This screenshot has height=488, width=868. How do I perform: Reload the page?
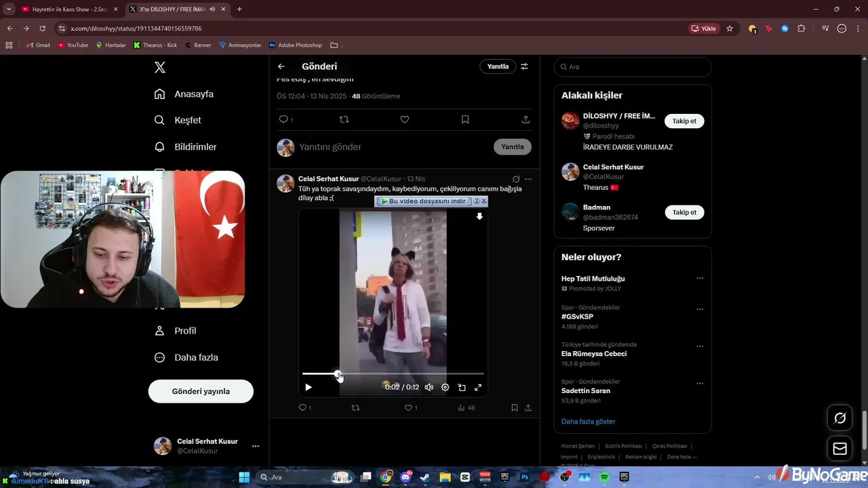(42, 28)
